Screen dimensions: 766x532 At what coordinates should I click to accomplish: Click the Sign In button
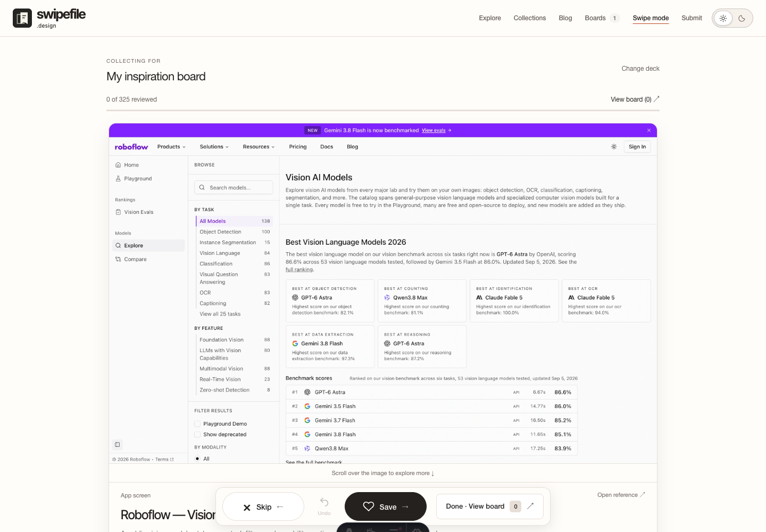[x=637, y=147]
